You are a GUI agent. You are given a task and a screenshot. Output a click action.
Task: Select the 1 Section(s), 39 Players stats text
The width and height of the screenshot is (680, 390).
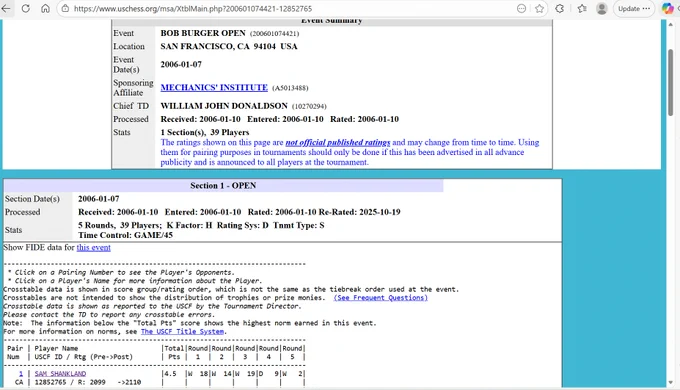pos(205,132)
